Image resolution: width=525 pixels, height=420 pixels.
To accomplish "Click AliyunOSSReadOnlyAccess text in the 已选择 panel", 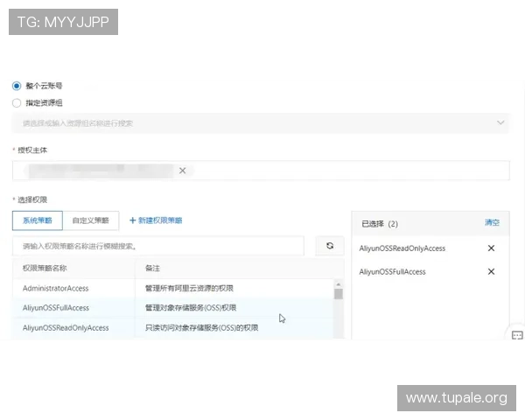I will click(402, 248).
